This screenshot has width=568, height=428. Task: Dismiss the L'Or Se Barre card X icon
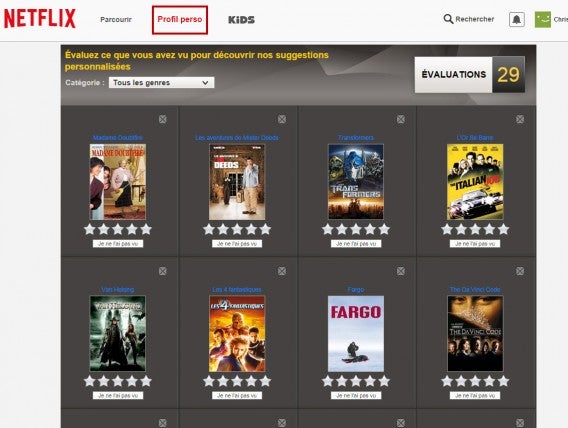point(520,119)
